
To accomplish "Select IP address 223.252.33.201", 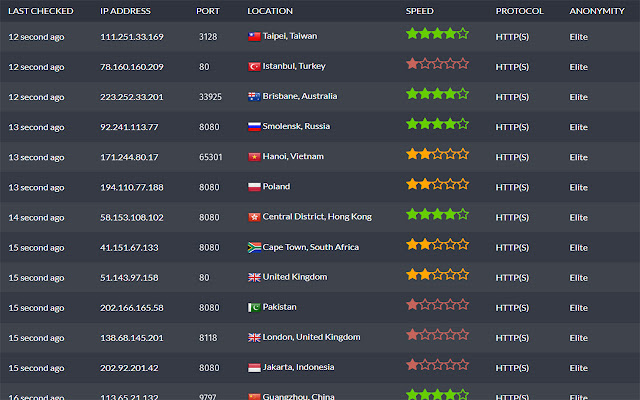I will (132, 97).
